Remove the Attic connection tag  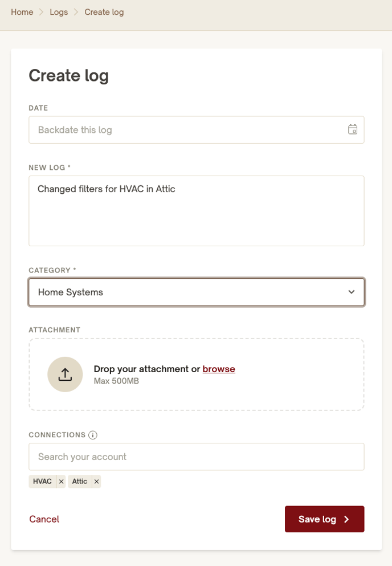(96, 482)
